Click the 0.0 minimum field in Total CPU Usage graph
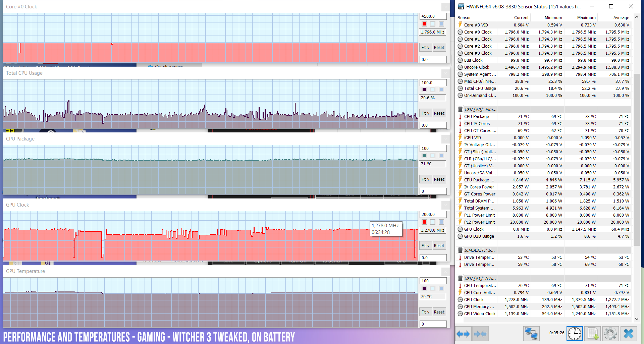 pyautogui.click(x=433, y=125)
